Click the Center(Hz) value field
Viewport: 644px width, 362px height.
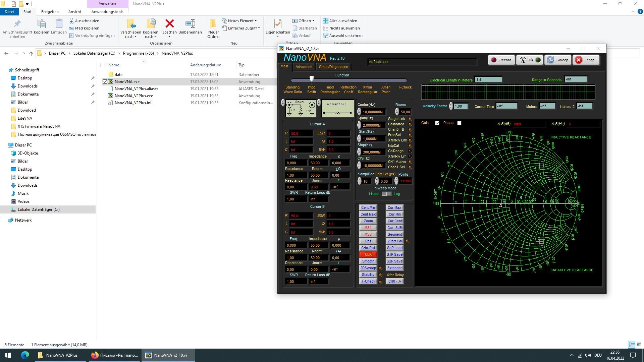(373, 112)
